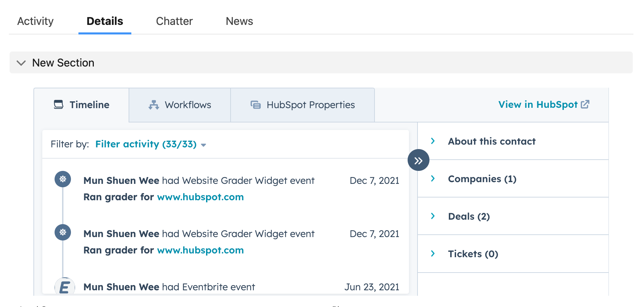This screenshot has width=644, height=307.
Task: Click the Eventbrite event icon
Action: (65, 287)
